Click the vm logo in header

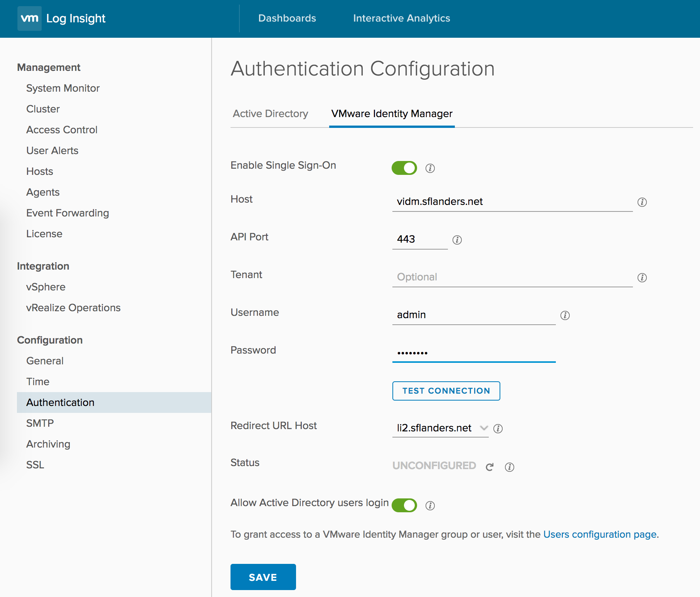pyautogui.click(x=29, y=18)
